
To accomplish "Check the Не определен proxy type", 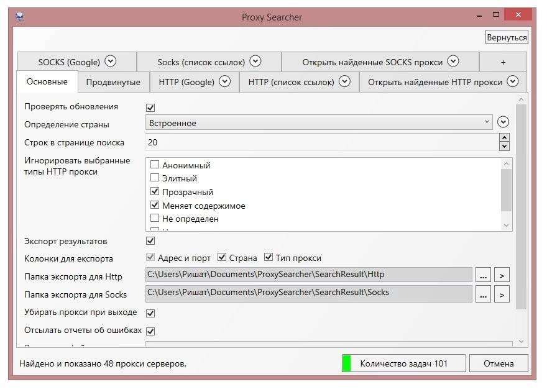I will 155,218.
